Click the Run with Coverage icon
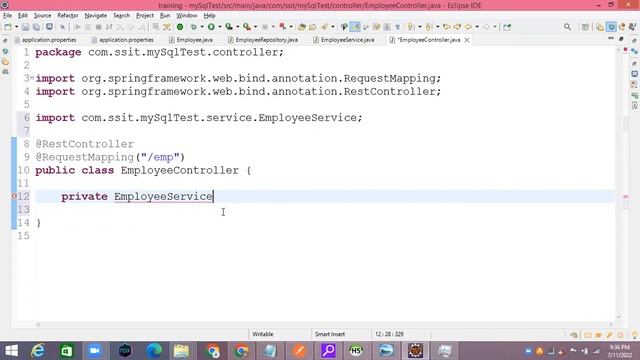 point(229,27)
